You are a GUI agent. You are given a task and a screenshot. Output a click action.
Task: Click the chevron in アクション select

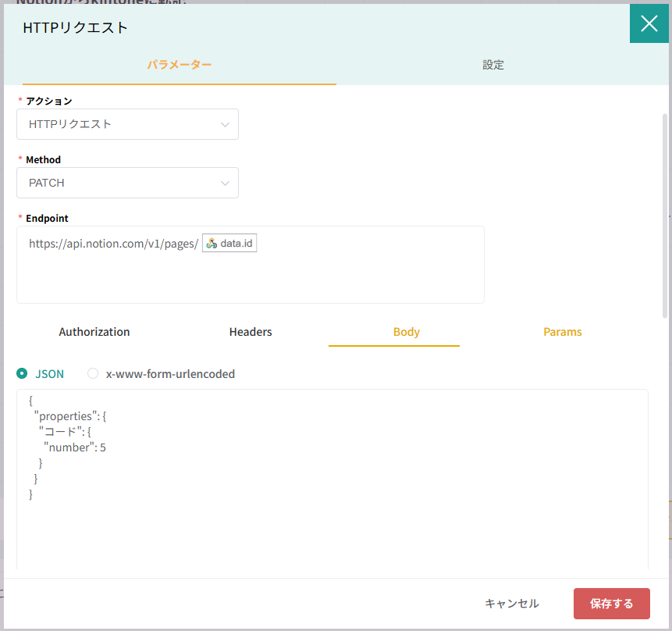pyautogui.click(x=225, y=125)
